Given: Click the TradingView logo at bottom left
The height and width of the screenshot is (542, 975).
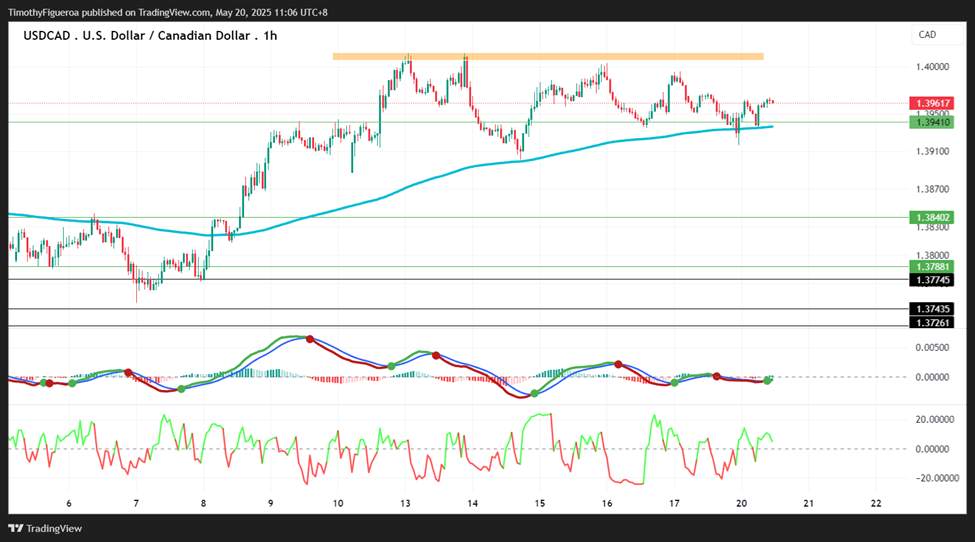Looking at the screenshot, I should click(x=45, y=528).
